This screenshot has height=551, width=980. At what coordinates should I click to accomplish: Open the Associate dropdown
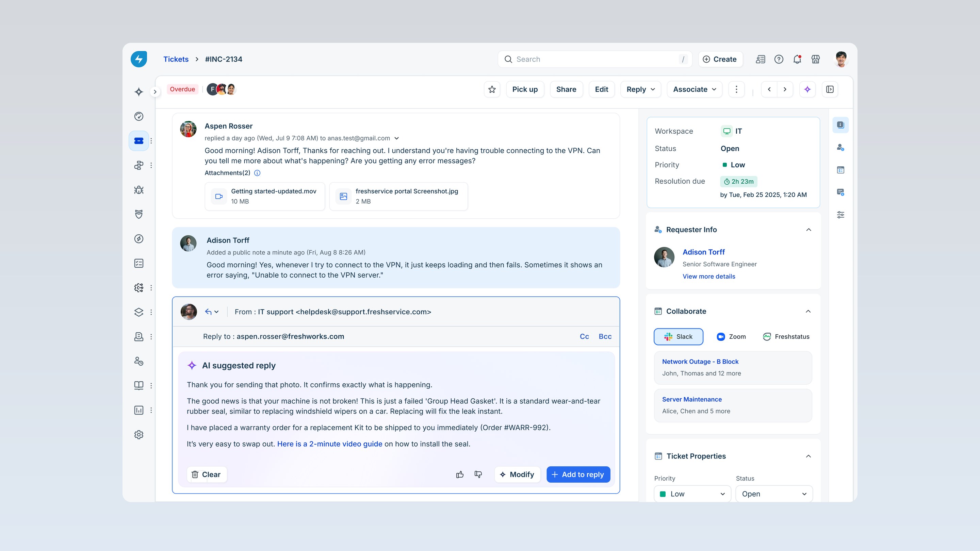tap(694, 89)
